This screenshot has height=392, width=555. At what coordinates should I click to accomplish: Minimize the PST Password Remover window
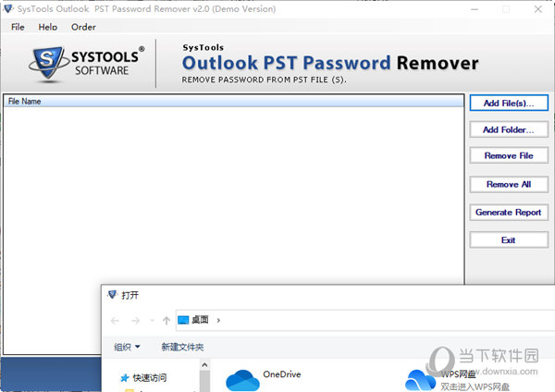475,9
